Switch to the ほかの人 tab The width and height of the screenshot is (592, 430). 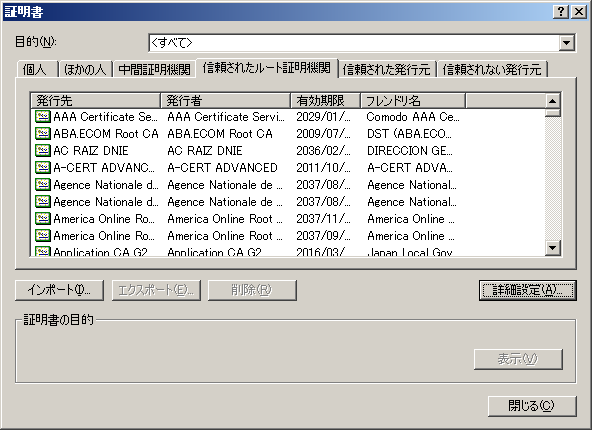tap(85, 69)
